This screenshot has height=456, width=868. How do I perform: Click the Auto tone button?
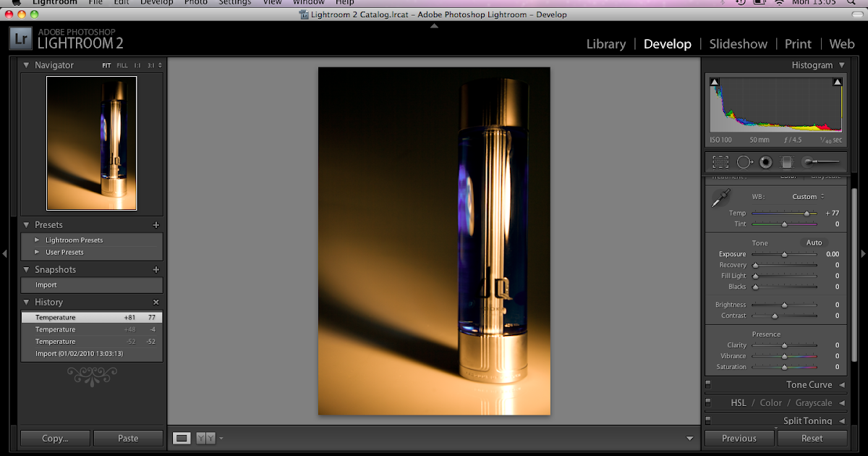click(x=814, y=243)
